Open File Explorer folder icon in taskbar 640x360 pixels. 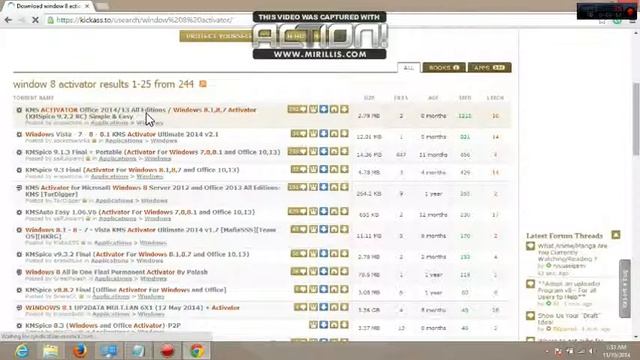click(x=51, y=351)
